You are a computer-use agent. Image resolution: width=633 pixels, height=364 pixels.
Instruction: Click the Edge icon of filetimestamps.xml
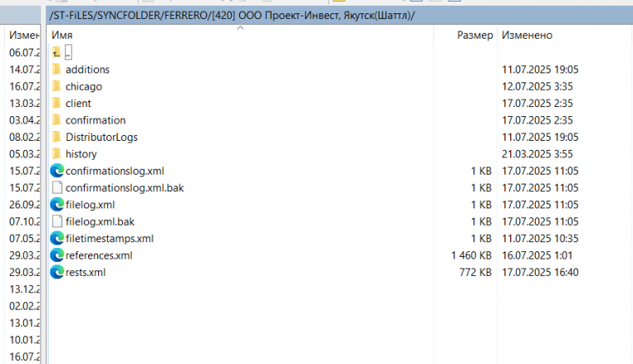click(57, 239)
